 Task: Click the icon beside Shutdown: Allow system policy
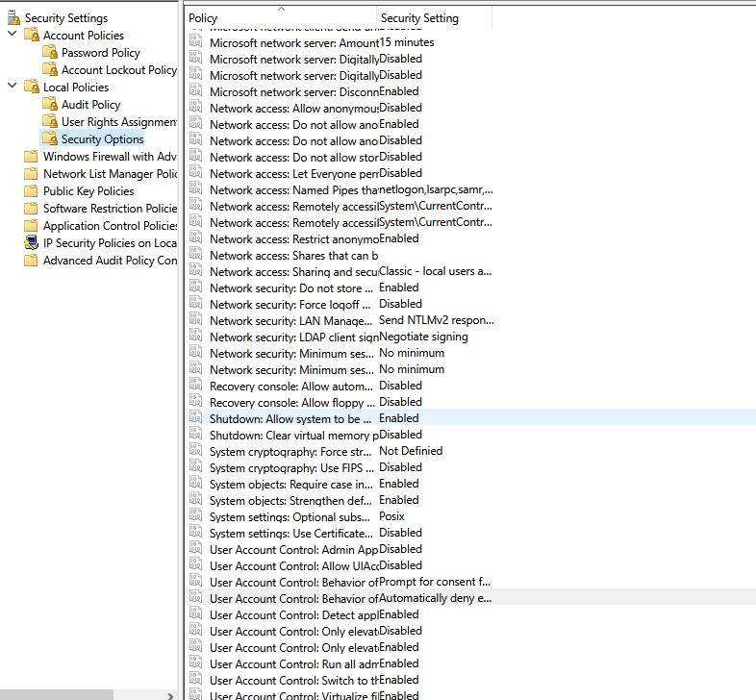coord(196,418)
